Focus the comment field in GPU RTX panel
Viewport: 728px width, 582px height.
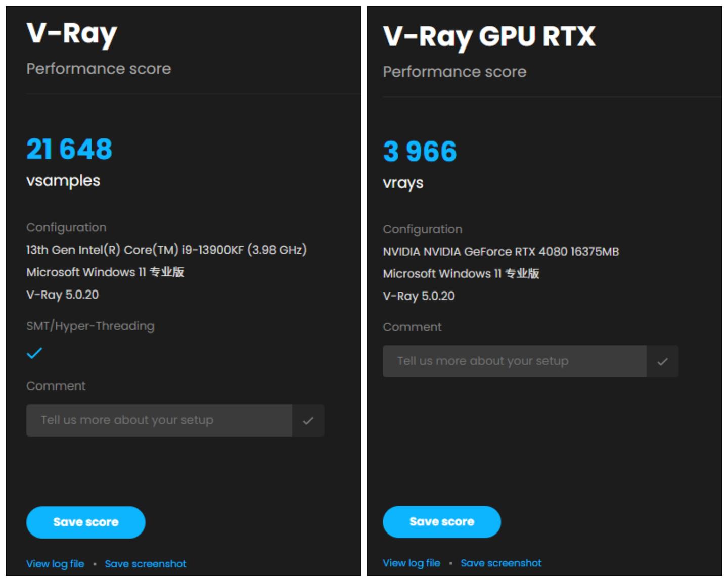click(514, 361)
